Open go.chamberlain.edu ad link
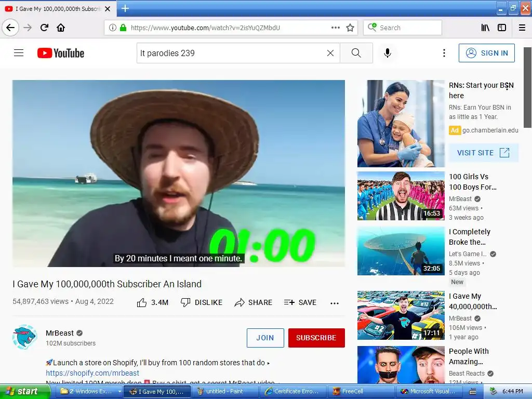The width and height of the screenshot is (532, 399). coord(490,130)
